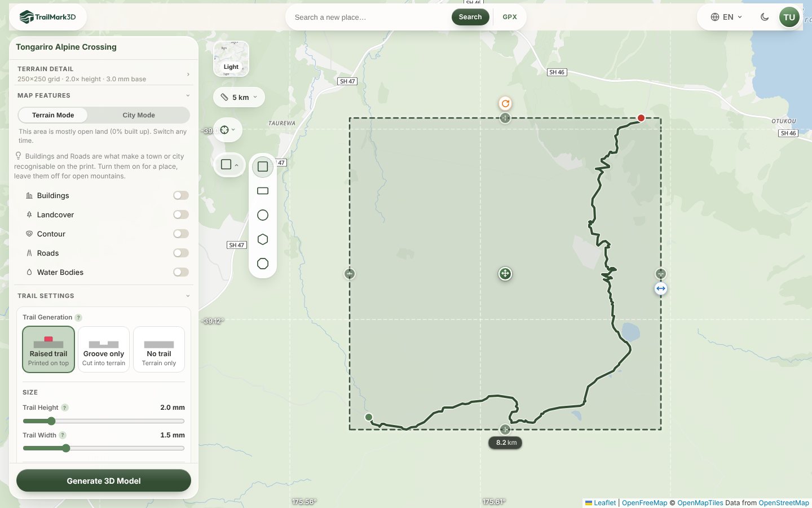Image resolution: width=812 pixels, height=508 pixels.
Task: Enable the Water Bodies toggle
Action: click(x=181, y=272)
